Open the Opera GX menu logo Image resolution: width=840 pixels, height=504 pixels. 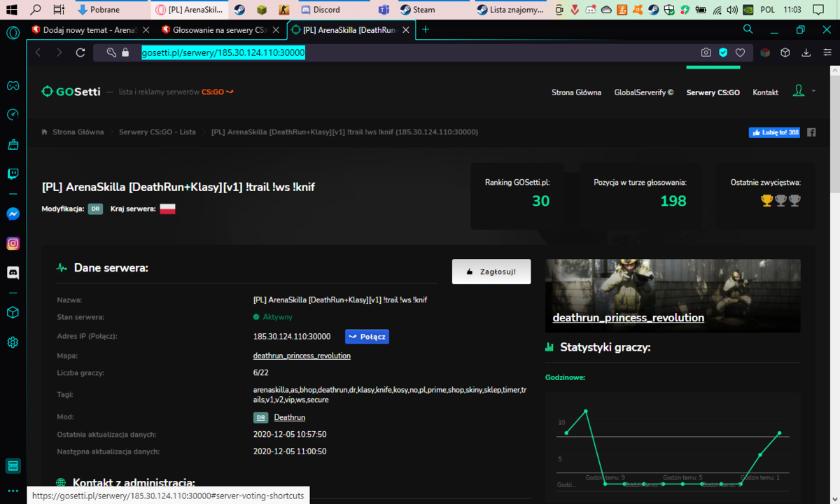pos(13,31)
